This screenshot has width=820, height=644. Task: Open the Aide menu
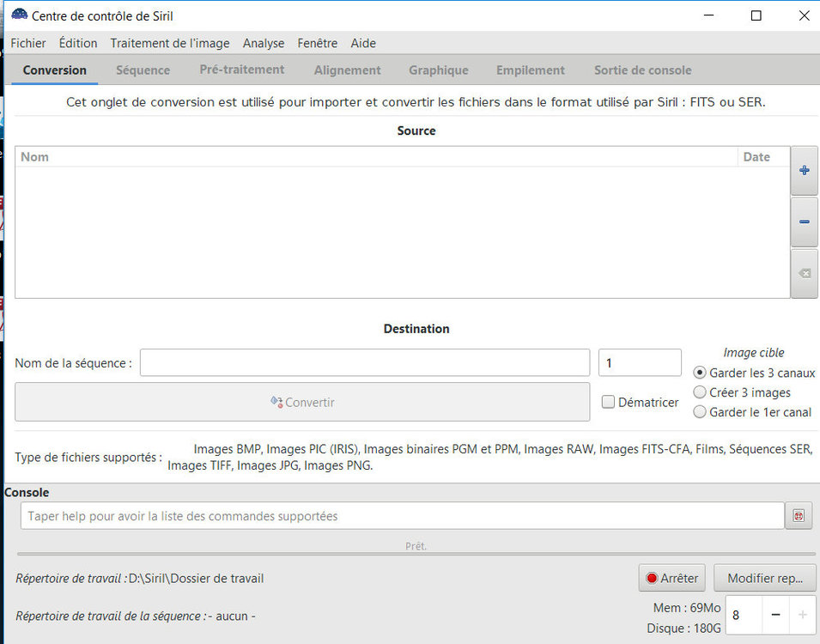(363, 43)
